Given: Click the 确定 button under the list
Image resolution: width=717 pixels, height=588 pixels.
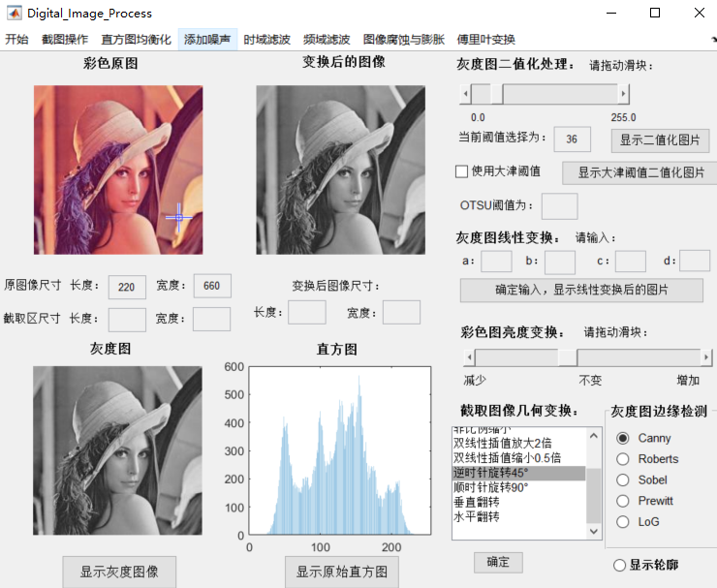Looking at the screenshot, I should [498, 562].
